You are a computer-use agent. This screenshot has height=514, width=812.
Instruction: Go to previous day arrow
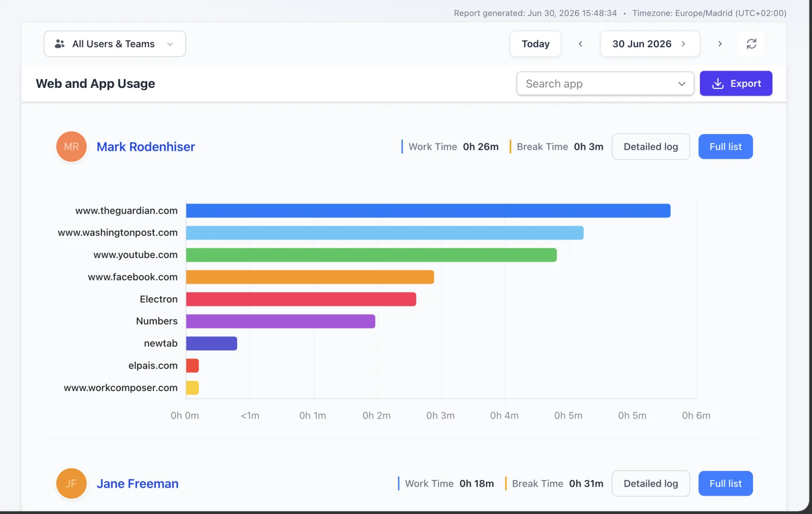(x=581, y=44)
